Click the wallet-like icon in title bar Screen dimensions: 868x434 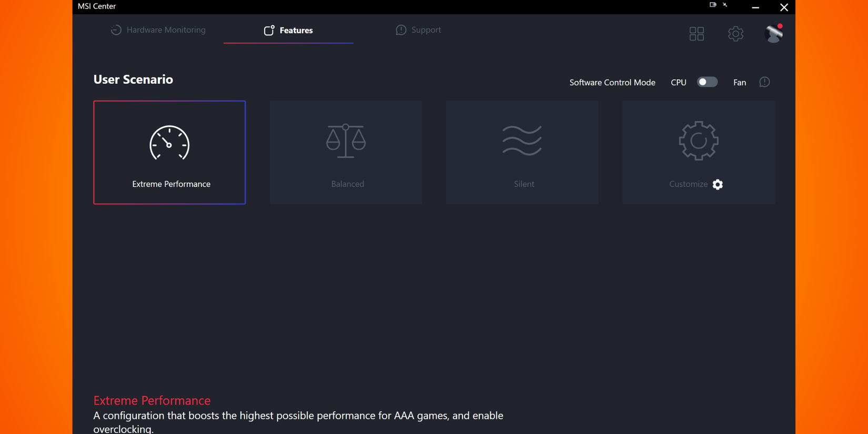[x=713, y=5]
